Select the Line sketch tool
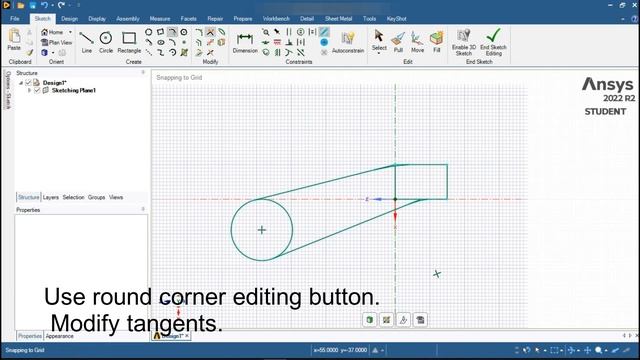Viewport: 640px width, 360px height. pyautogui.click(x=86, y=42)
